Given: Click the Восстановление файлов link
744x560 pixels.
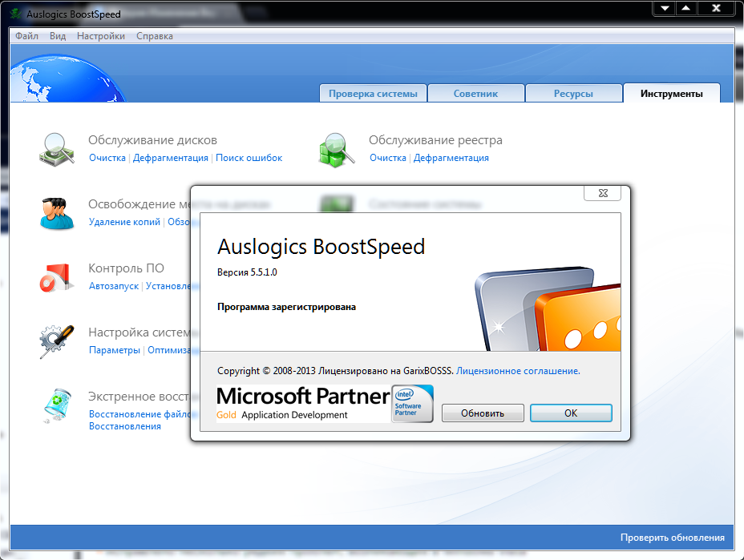Looking at the screenshot, I should (x=139, y=414).
